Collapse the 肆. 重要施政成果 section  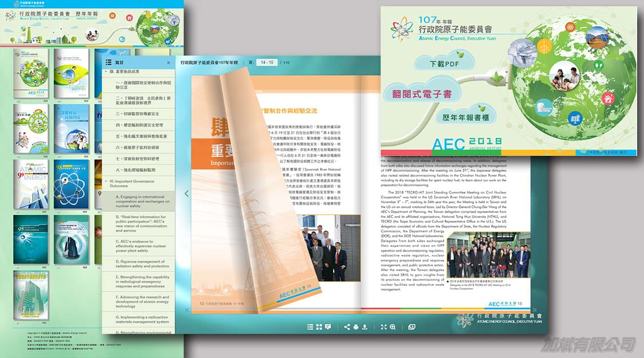(x=106, y=72)
